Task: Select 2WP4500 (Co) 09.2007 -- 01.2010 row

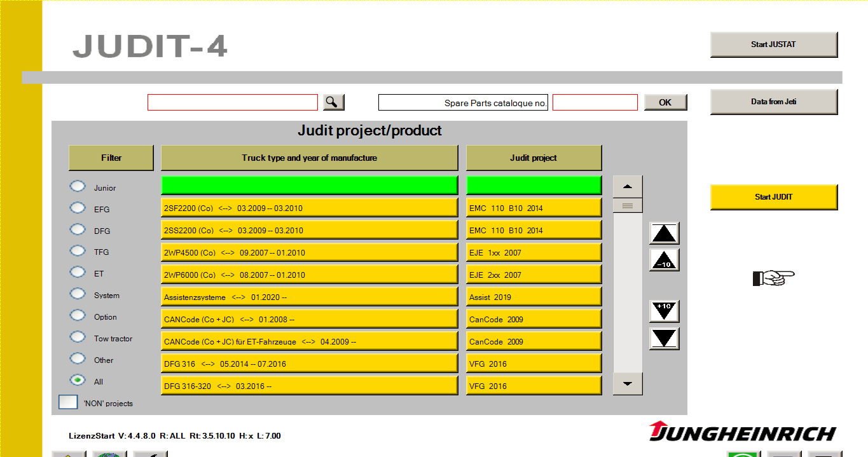Action: click(309, 252)
